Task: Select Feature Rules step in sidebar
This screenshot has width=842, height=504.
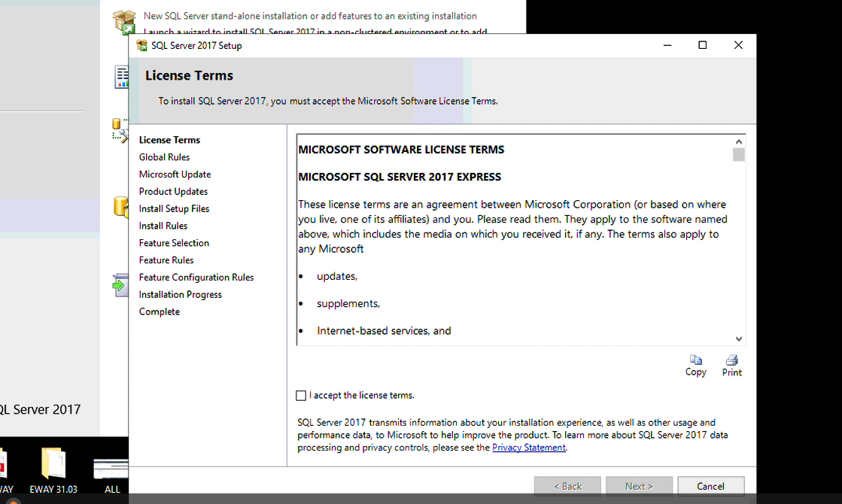Action: 166,260
